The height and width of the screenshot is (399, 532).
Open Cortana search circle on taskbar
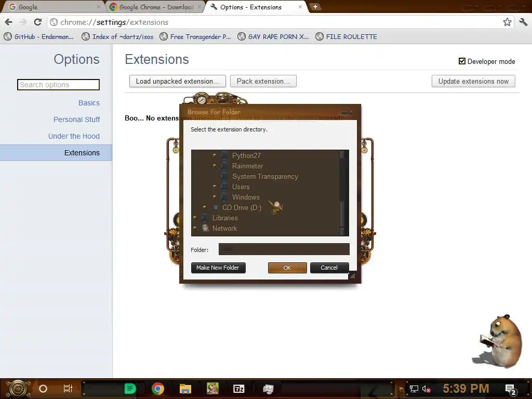coord(43,389)
